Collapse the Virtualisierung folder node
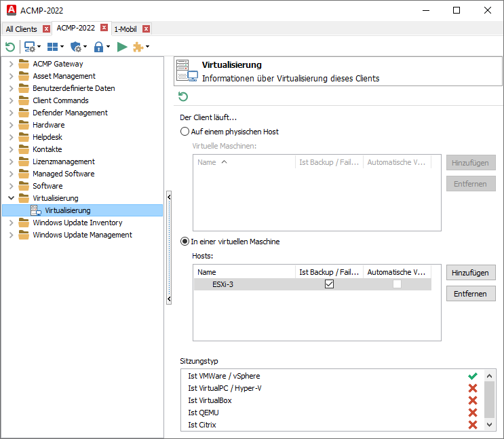 (x=12, y=198)
